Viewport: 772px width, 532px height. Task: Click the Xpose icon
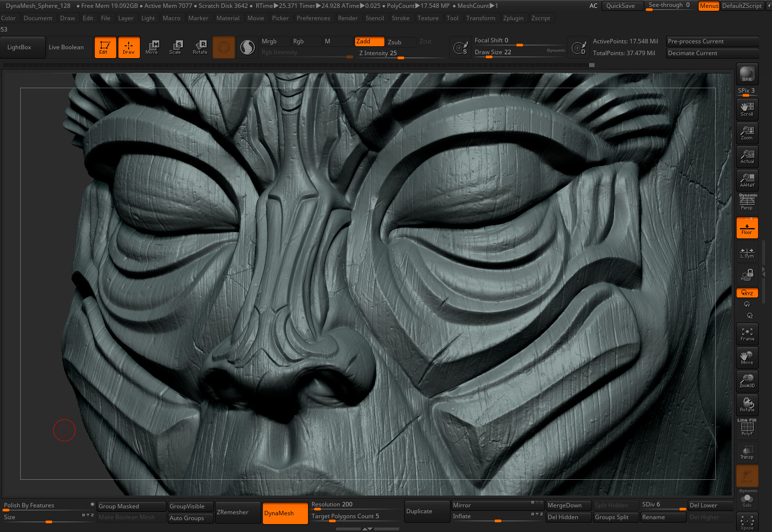click(747, 522)
